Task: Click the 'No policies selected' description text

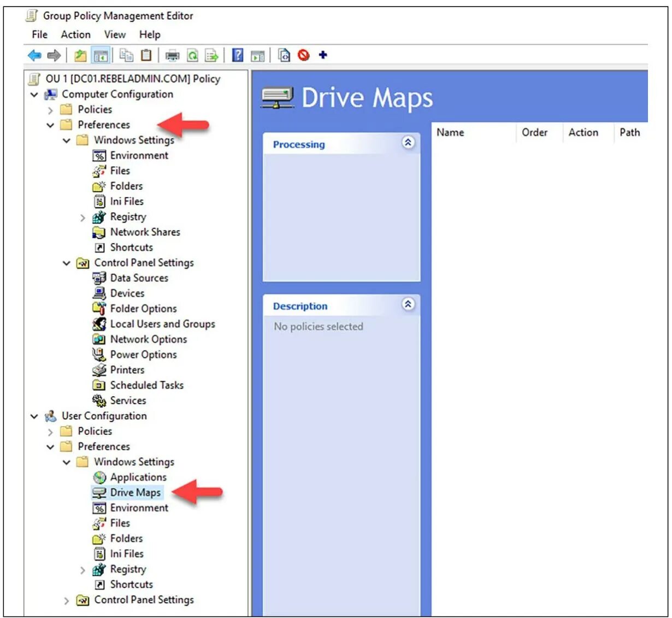Action: point(319,327)
